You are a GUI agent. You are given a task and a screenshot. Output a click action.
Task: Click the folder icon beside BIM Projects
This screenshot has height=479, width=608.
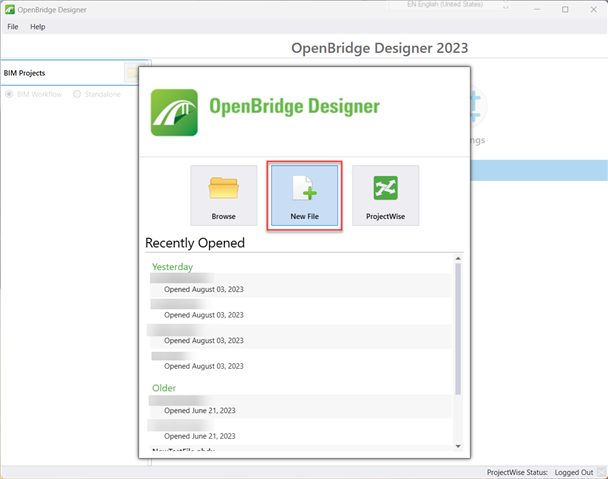[x=132, y=73]
